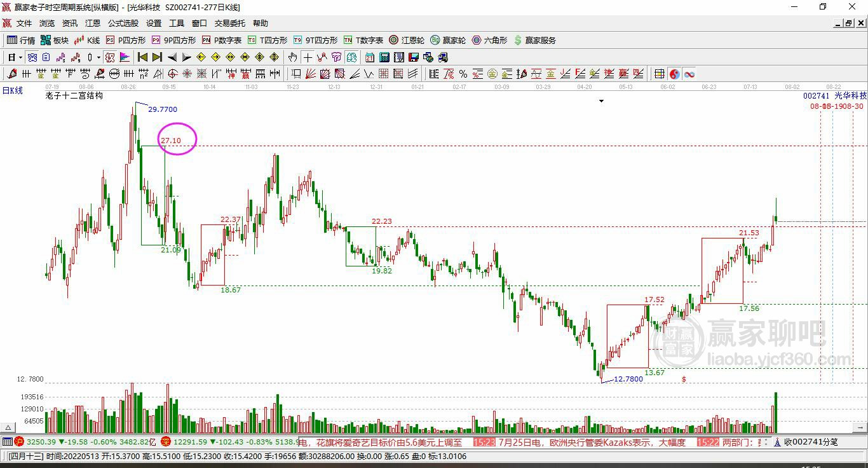Open the 公式选股 menu
Viewport: 868px width, 468px height.
click(x=123, y=24)
